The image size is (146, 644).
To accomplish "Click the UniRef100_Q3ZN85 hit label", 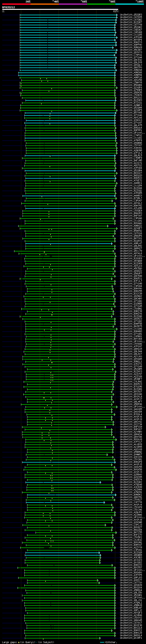I will tap(131, 304).
